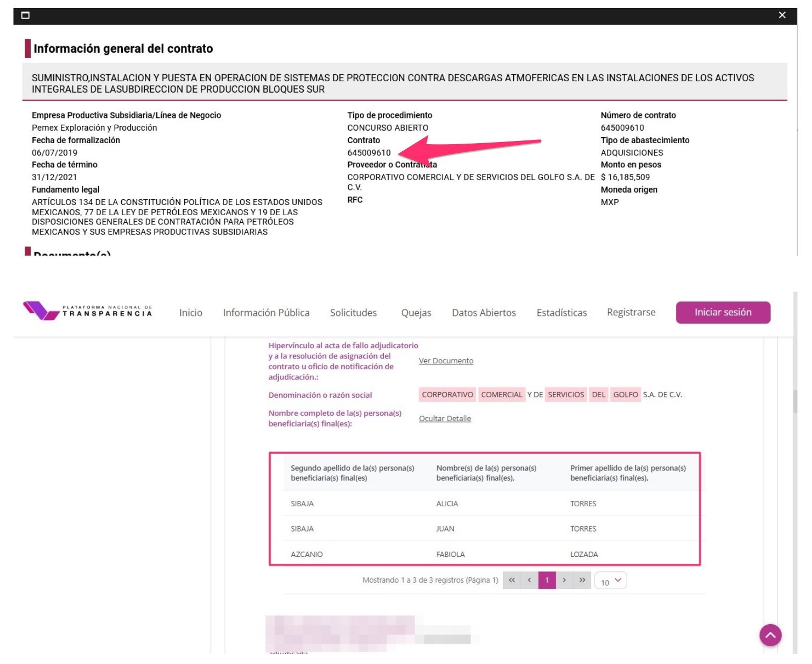This screenshot has height=664, width=812.
Task: Open the Ver Documento link
Action: tap(446, 361)
